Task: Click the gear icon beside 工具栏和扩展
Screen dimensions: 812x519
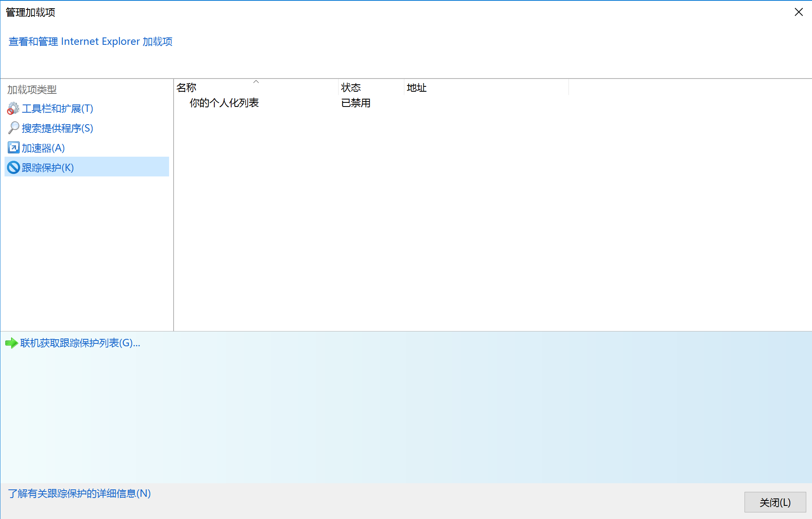Action: tap(13, 108)
